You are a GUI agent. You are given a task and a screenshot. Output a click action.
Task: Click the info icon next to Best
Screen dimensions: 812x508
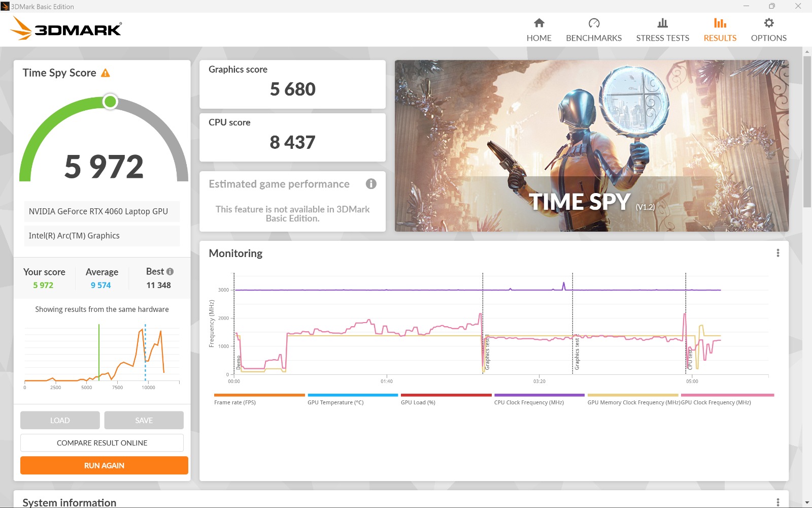pyautogui.click(x=170, y=272)
